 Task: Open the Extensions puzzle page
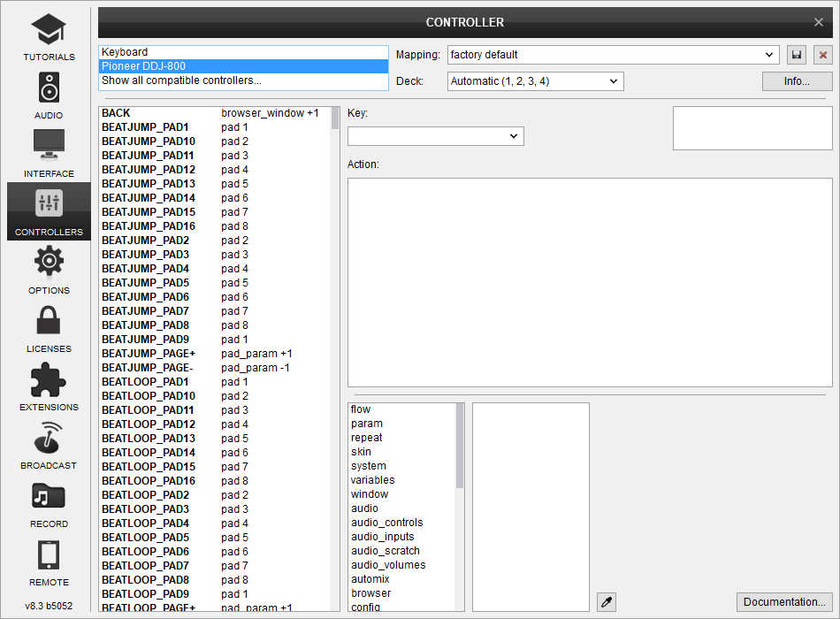[49, 386]
